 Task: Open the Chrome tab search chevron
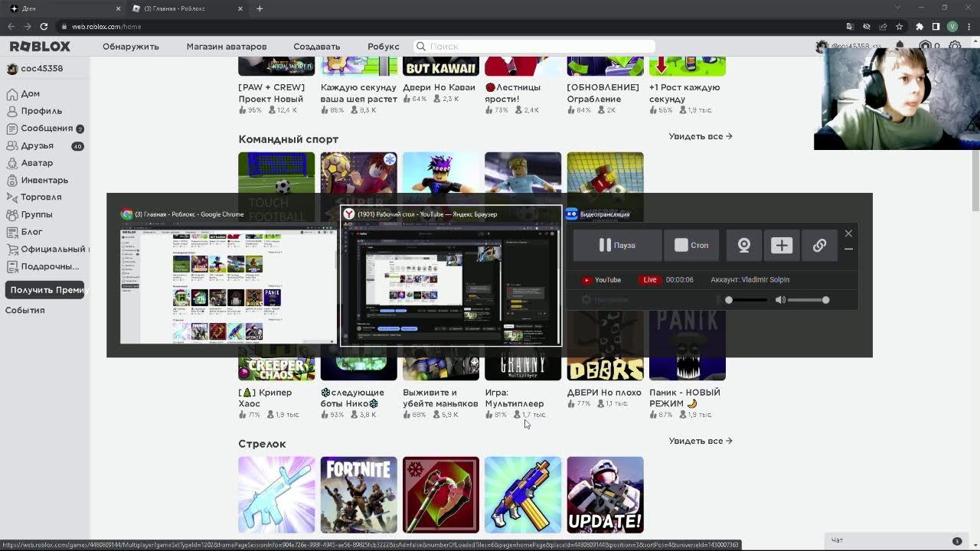tap(897, 8)
